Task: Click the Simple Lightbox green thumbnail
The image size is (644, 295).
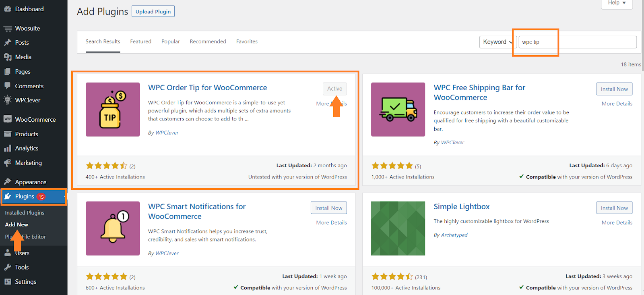Action: point(398,229)
